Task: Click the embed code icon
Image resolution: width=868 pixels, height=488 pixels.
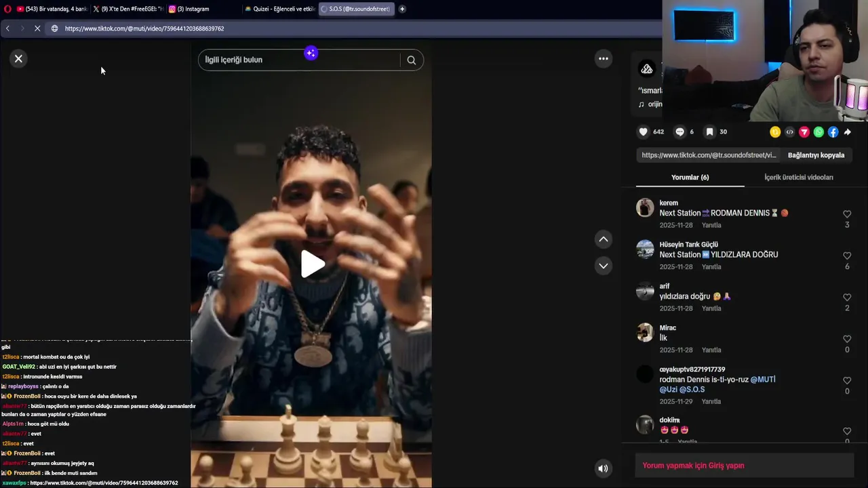Action: tap(789, 132)
